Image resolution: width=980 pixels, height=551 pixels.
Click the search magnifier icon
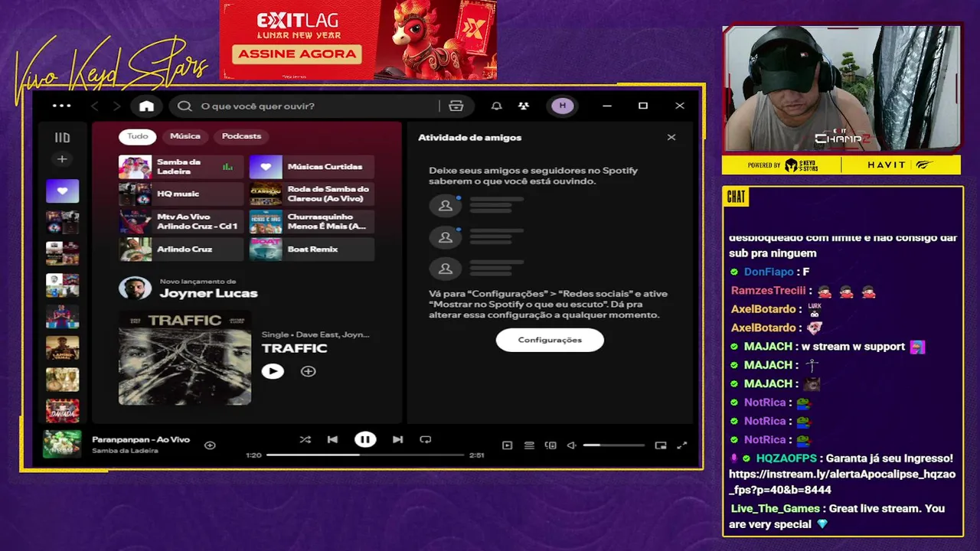(x=185, y=106)
